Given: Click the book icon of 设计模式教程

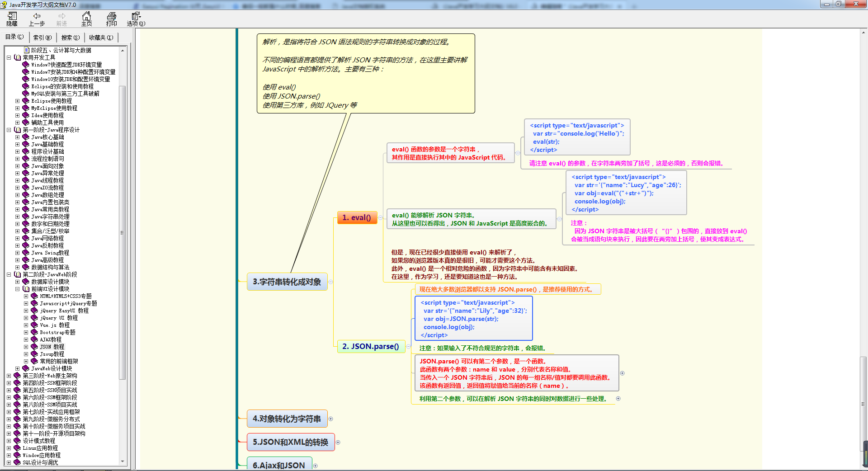Looking at the screenshot, I should 17,441.
